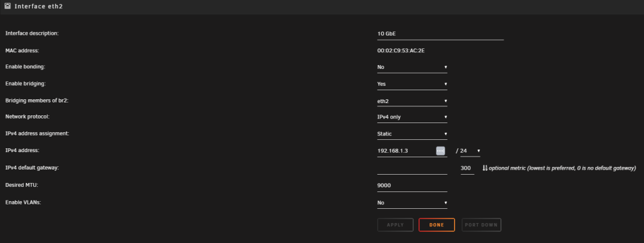Click the ellipsis icon next to IPv4 address
644x243 pixels.
[440, 151]
